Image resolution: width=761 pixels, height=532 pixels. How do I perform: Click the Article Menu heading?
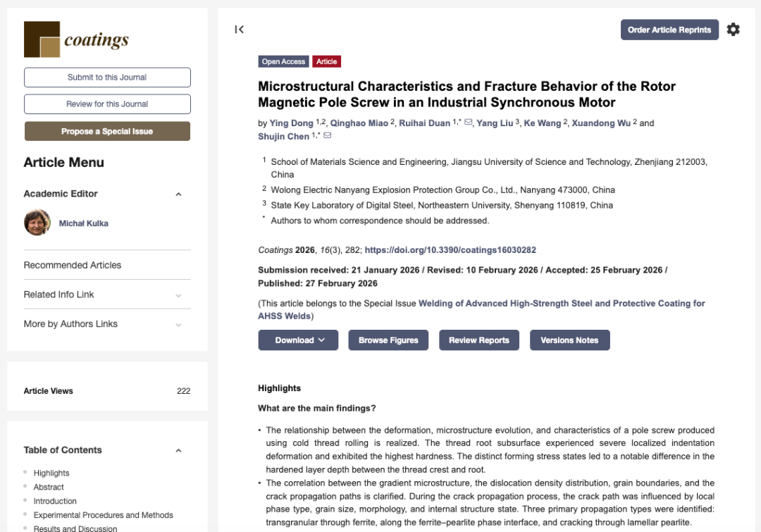click(x=63, y=162)
